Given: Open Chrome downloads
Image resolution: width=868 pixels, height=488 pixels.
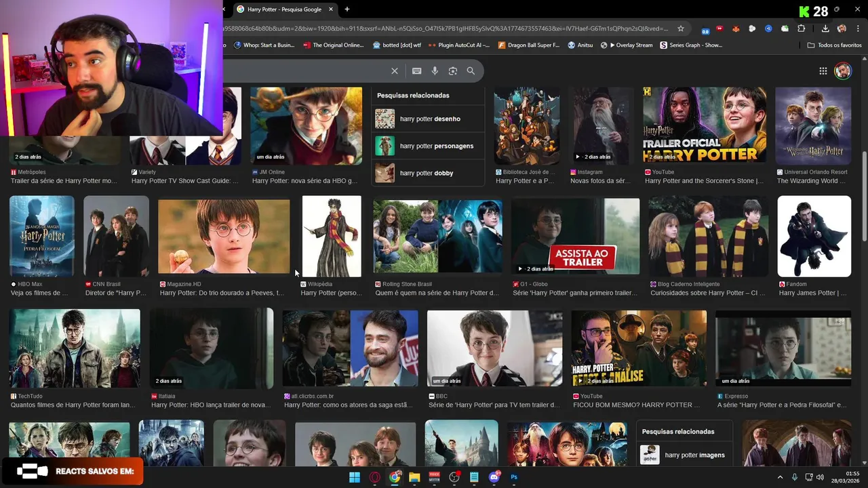Looking at the screenshot, I should [x=825, y=28].
